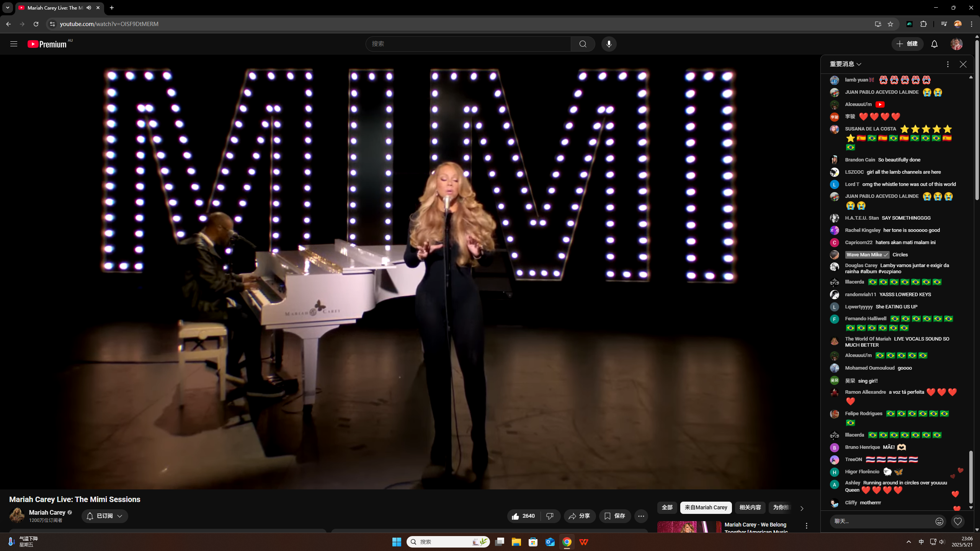This screenshot has height=551, width=980.
Task: Select the 全部 filter chip
Action: click(667, 507)
